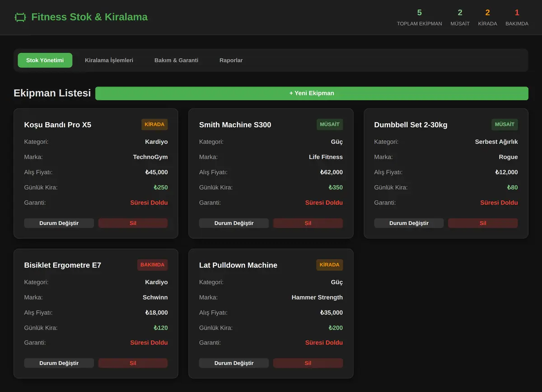The image size is (542, 392).
Task: Select the ₺250 daily rent value
Action: pyautogui.click(x=160, y=188)
